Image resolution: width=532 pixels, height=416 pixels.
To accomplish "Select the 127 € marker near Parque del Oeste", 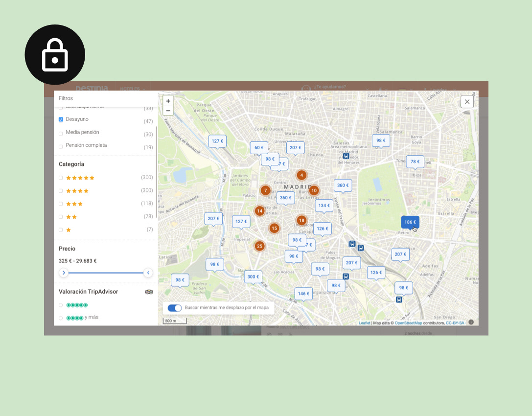I will coord(217,141).
